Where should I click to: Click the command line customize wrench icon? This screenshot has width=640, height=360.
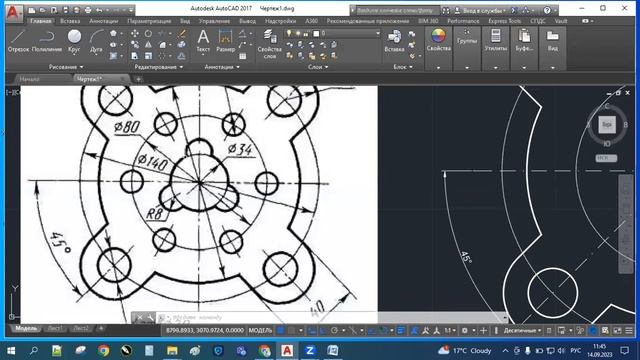click(x=150, y=317)
